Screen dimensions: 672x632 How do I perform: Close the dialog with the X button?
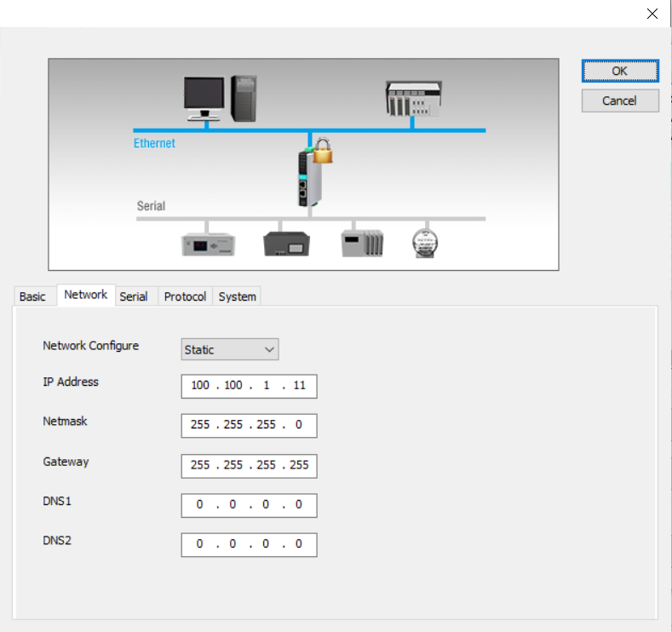pos(652,14)
